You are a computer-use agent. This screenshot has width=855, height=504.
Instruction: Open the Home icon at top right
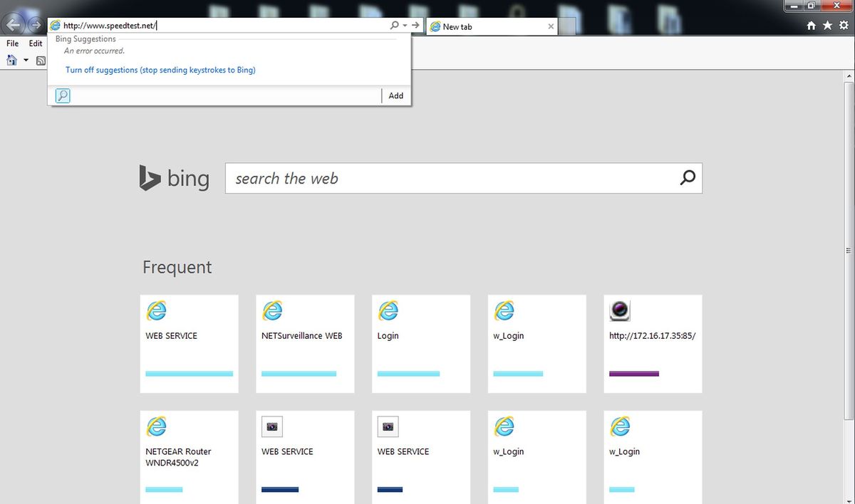(811, 26)
